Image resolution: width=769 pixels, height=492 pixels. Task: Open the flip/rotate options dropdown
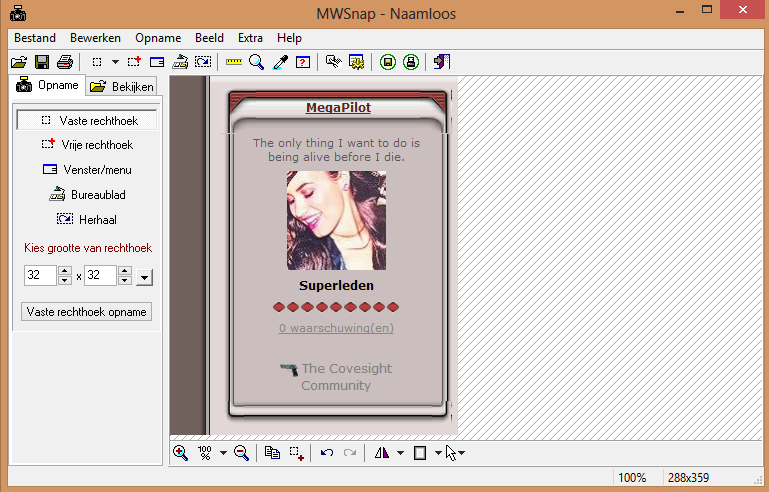400,453
